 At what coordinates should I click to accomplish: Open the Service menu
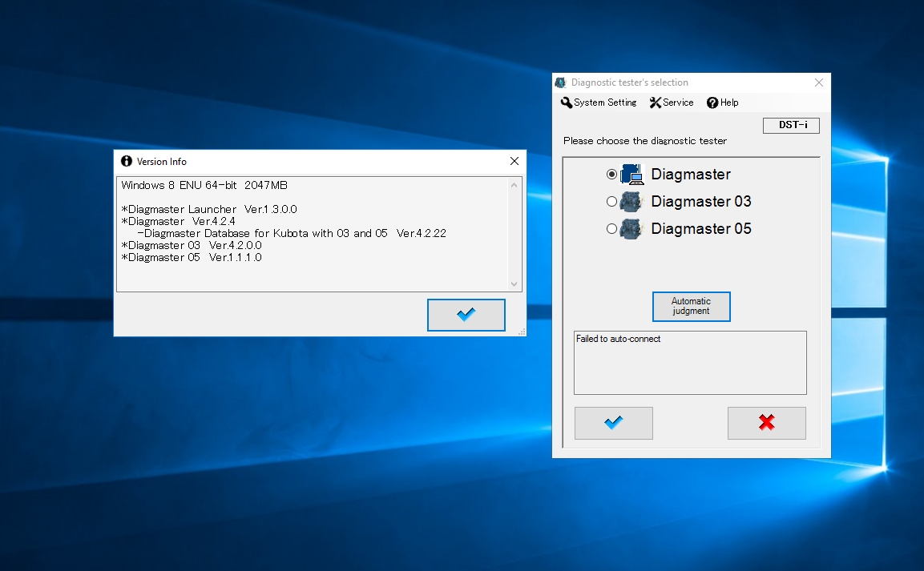coord(678,103)
